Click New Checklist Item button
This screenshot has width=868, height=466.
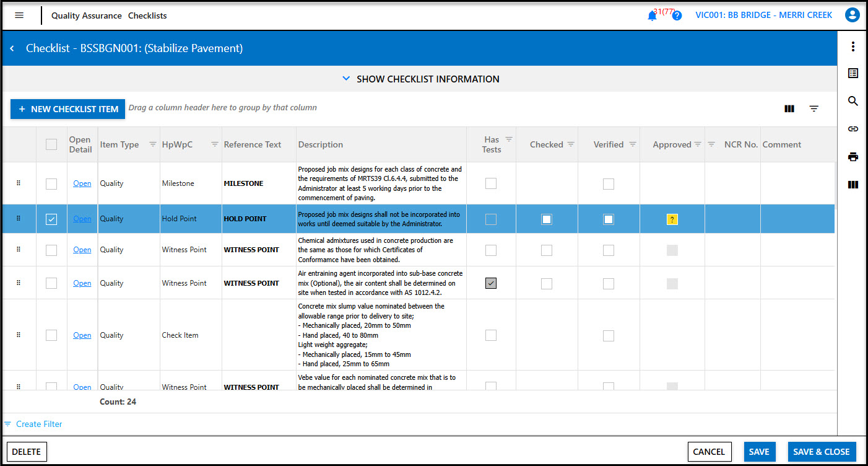coord(68,109)
